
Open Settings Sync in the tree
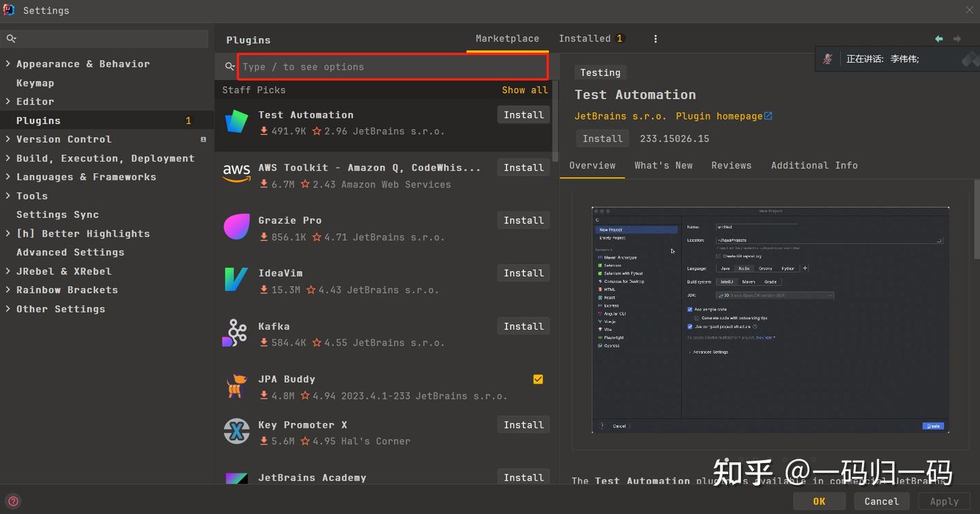[57, 214]
